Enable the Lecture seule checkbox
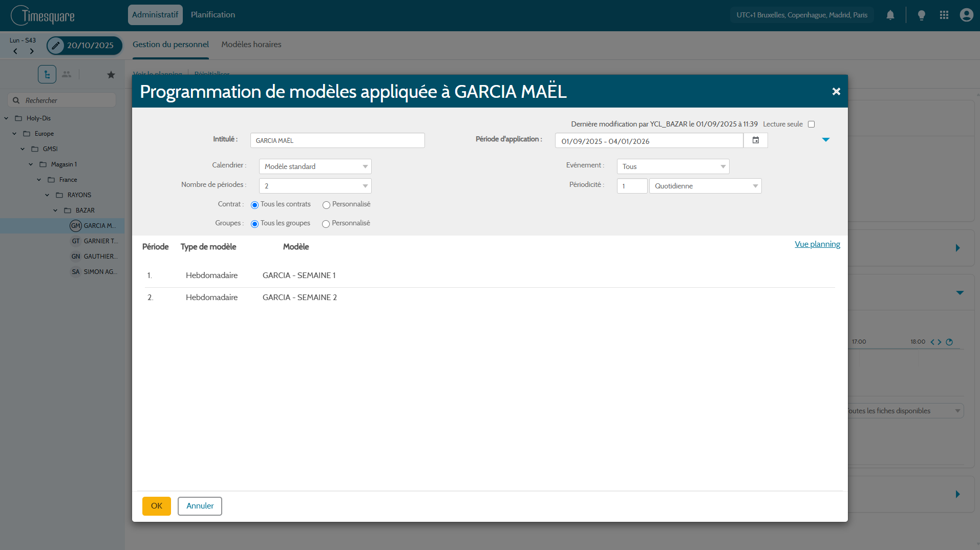Screen dimensions: 980x550 [x=811, y=124]
